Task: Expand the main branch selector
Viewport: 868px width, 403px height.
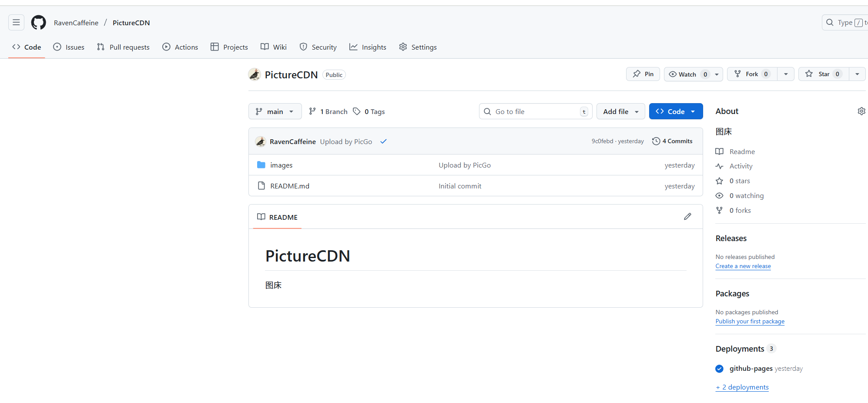Action: 275,111
